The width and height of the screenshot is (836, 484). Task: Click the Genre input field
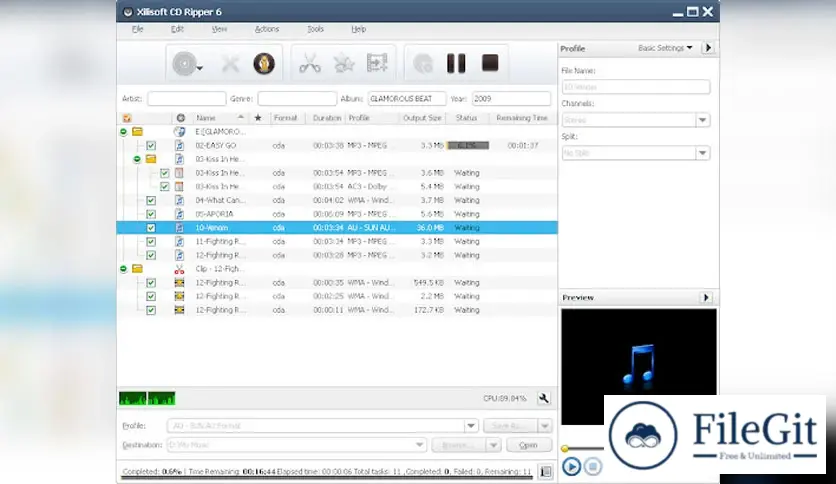click(x=297, y=99)
